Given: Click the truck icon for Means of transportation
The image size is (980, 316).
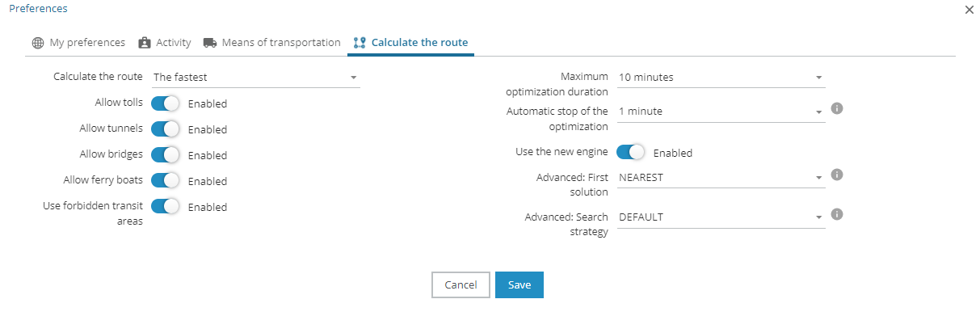Looking at the screenshot, I should [x=210, y=43].
